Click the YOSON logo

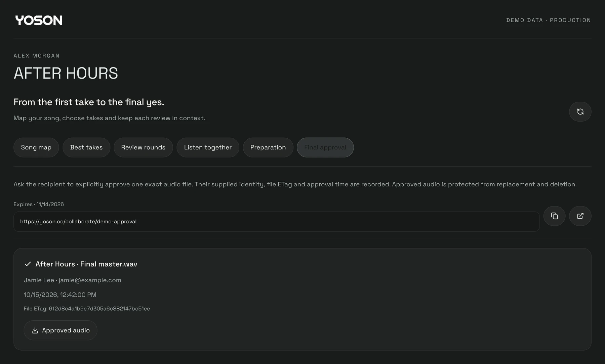click(x=39, y=20)
